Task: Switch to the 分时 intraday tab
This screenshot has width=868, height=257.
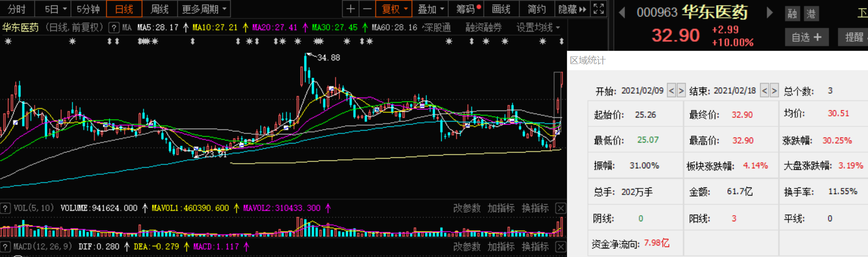Action: pos(17,9)
